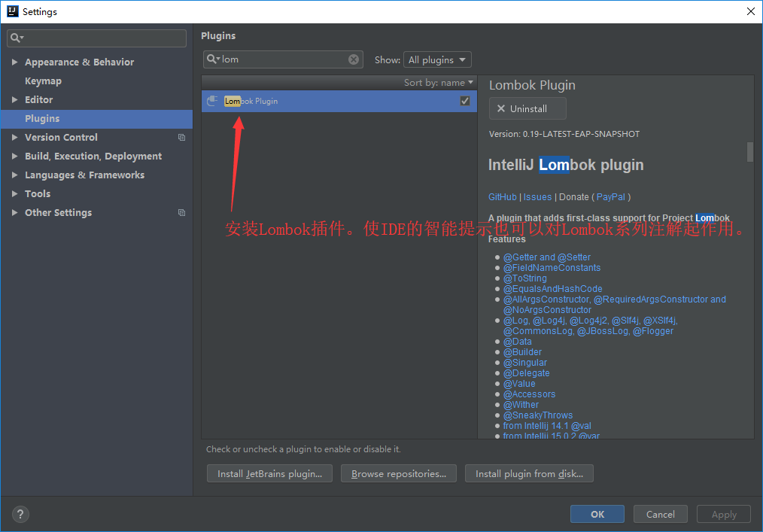This screenshot has height=532, width=763.
Task: Click Version Control project-level settings icon
Action: click(181, 137)
